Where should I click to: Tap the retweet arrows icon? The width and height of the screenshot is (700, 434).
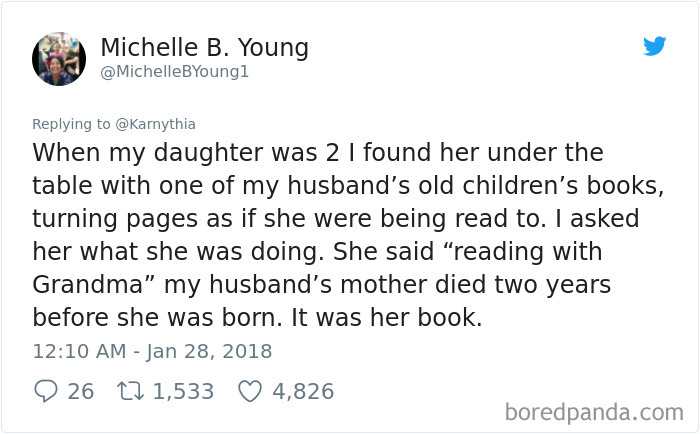click(130, 391)
